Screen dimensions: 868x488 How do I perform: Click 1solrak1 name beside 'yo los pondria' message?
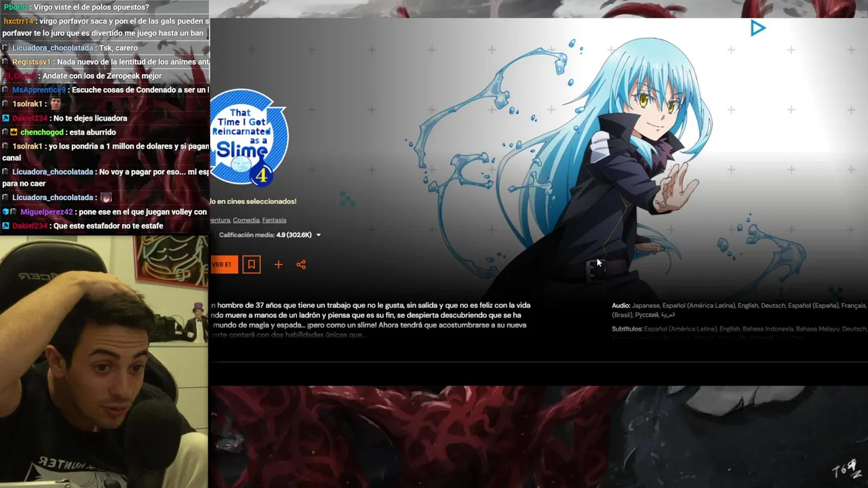tap(27, 146)
